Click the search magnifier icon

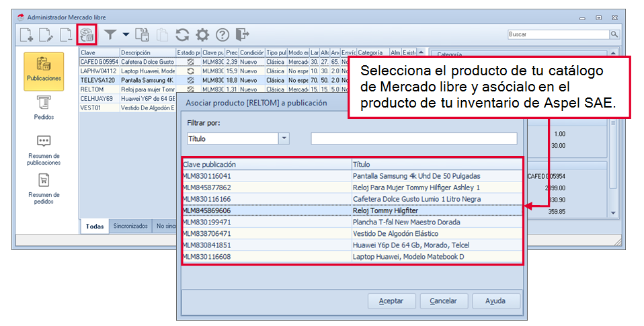point(614,34)
